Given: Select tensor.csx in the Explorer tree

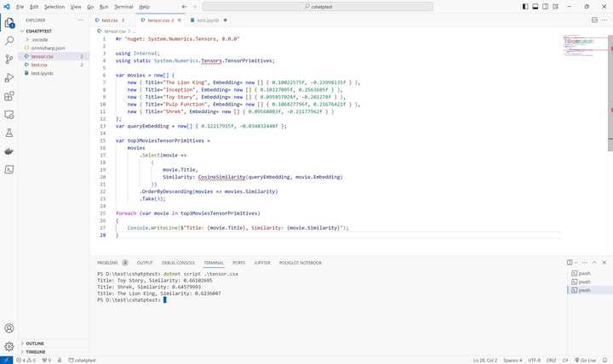Looking at the screenshot, I should click(x=53, y=56).
